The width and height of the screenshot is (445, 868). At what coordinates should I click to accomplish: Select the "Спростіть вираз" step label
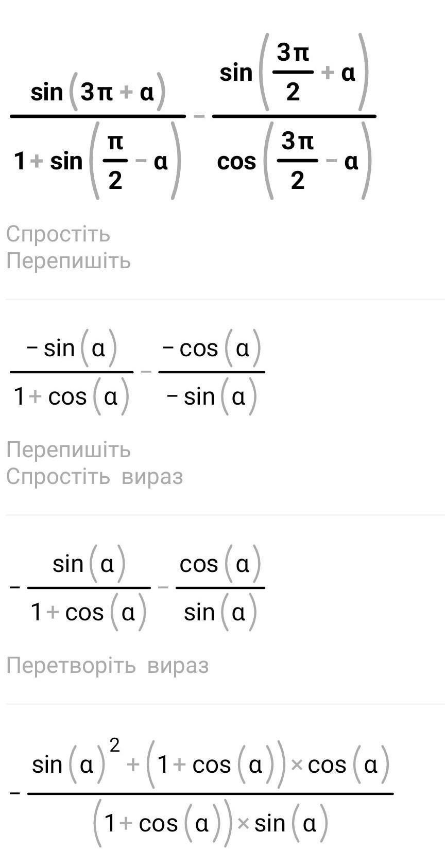95,476
